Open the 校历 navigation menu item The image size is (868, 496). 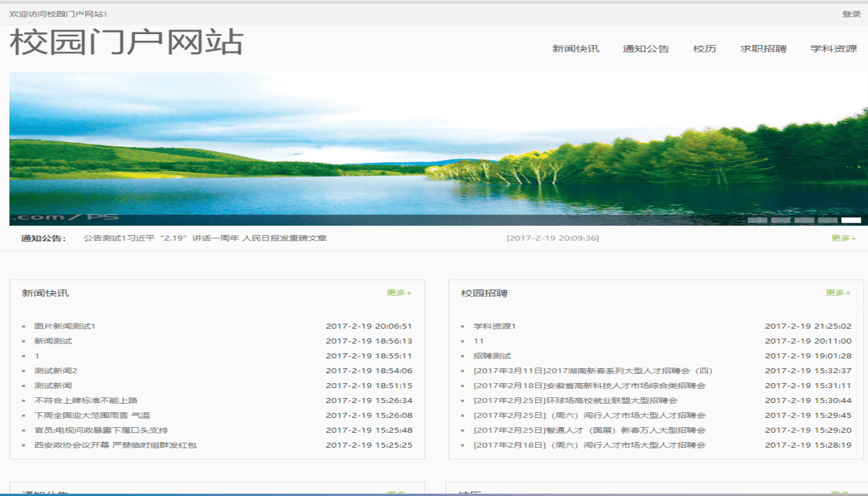tap(704, 48)
